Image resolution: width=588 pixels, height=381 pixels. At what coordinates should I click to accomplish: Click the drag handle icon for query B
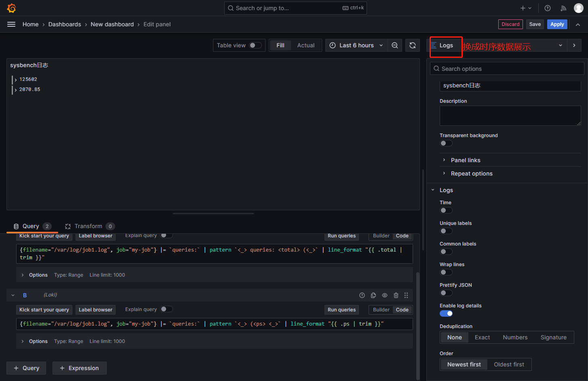coord(406,295)
